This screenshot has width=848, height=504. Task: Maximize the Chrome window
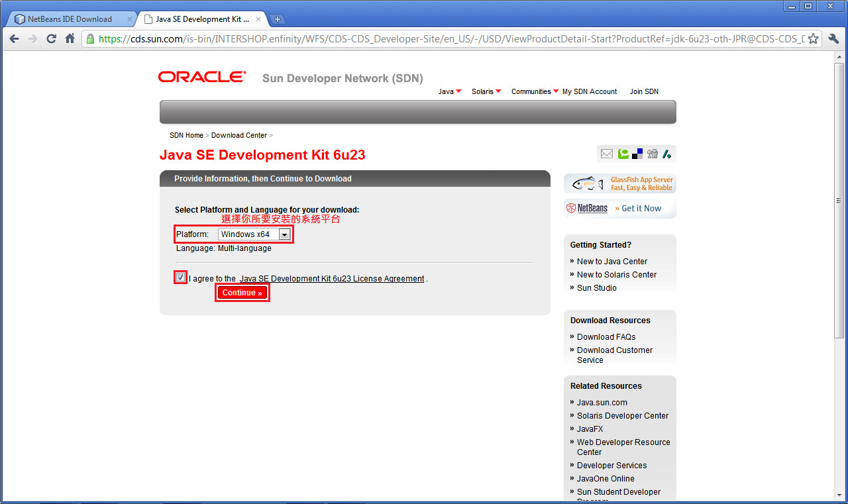(x=808, y=6)
